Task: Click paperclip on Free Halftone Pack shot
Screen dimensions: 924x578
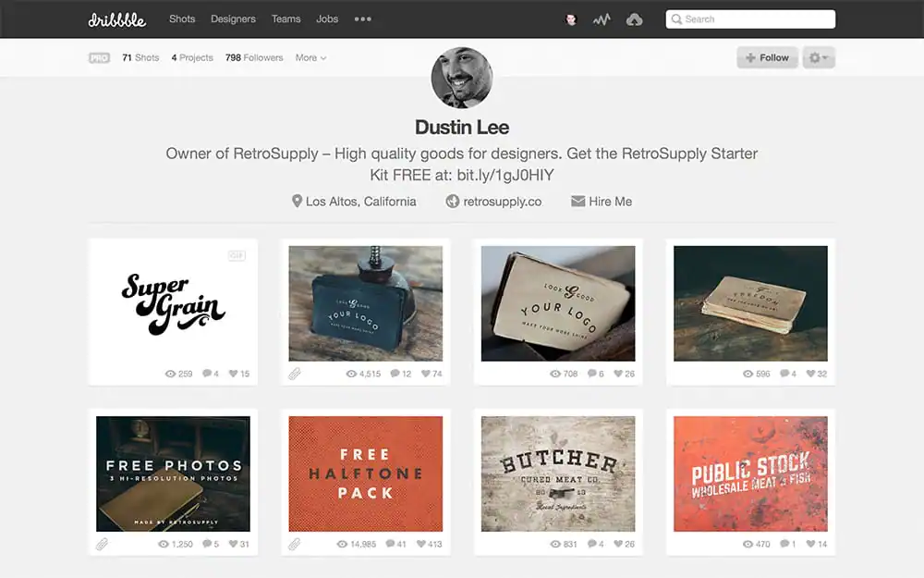Action: pos(295,544)
